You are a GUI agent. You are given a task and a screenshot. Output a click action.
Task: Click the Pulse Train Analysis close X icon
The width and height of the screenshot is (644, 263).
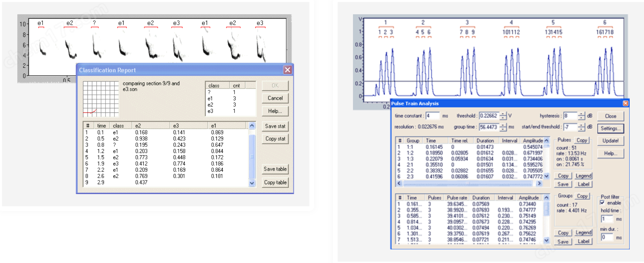pos(625,103)
